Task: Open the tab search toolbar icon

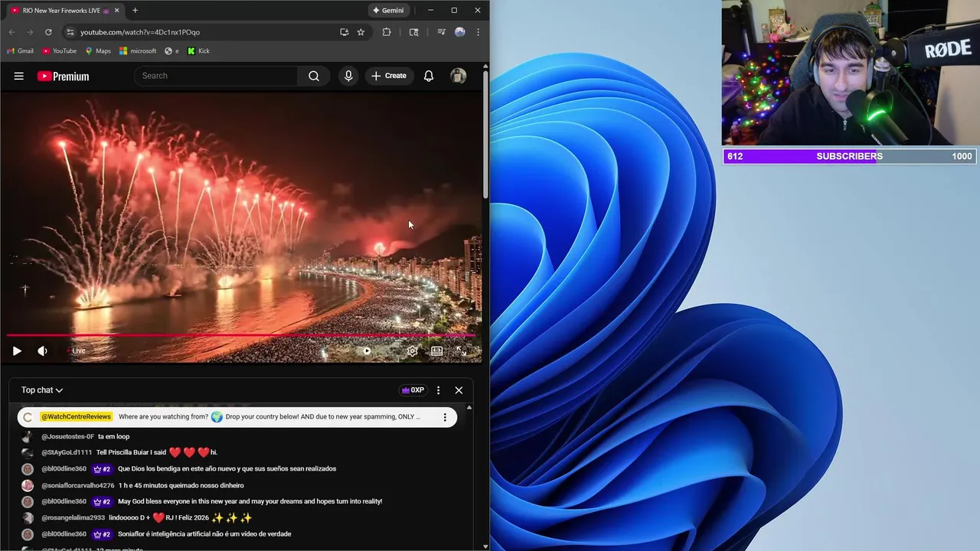Action: [413, 32]
